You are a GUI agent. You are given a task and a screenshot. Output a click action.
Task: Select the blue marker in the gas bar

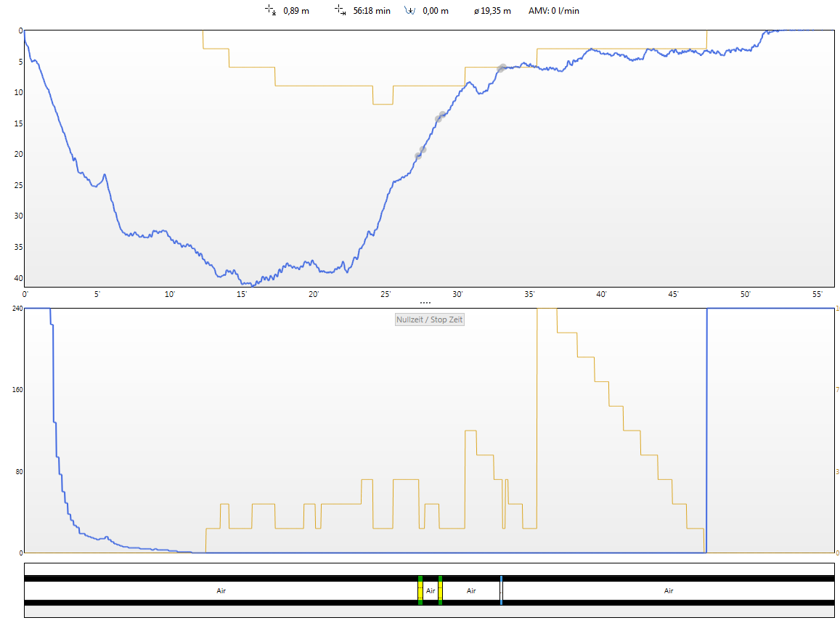pyautogui.click(x=501, y=590)
